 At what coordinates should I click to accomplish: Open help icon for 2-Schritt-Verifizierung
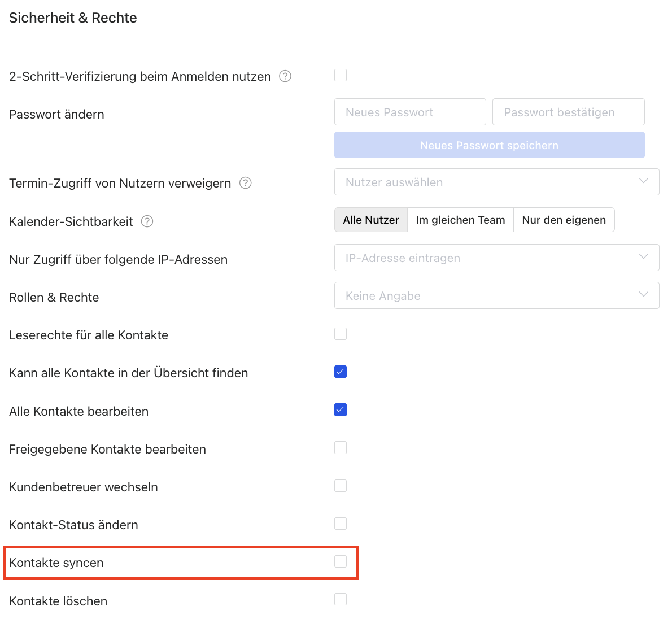pos(285,76)
